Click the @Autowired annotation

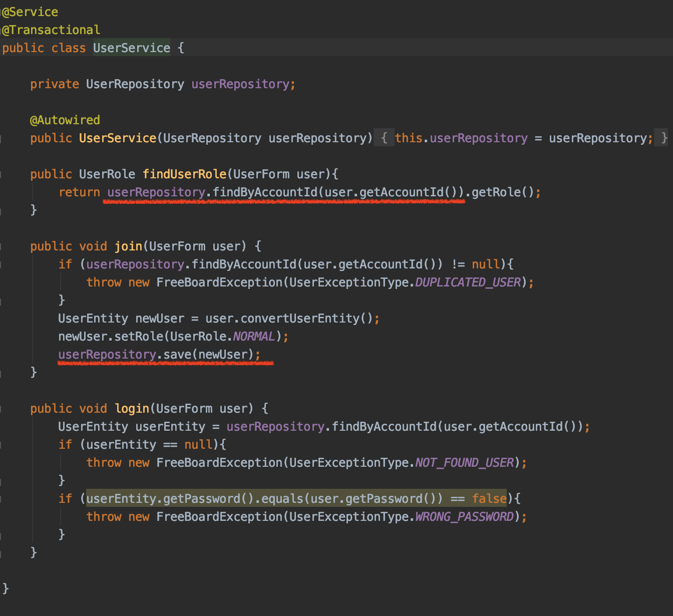(x=65, y=120)
